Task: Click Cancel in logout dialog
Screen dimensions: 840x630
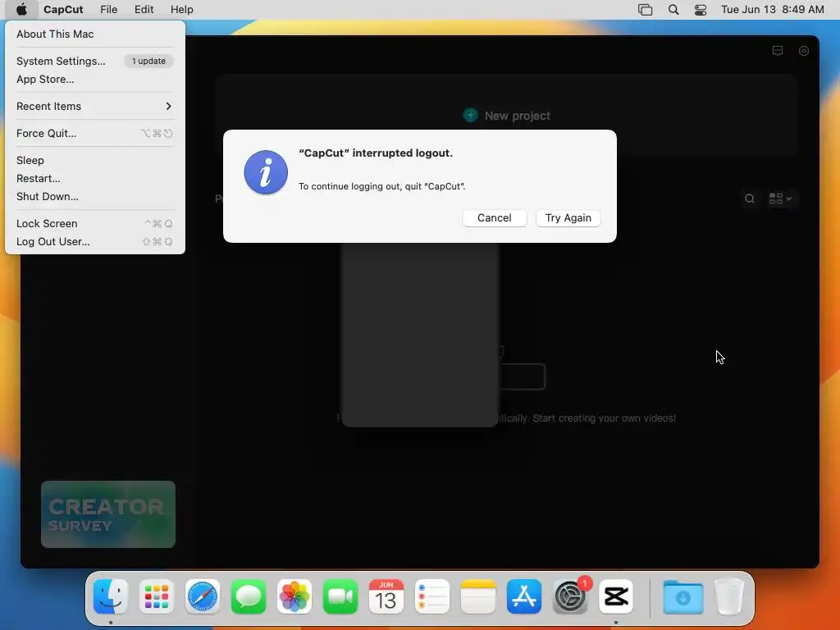Action: click(495, 218)
